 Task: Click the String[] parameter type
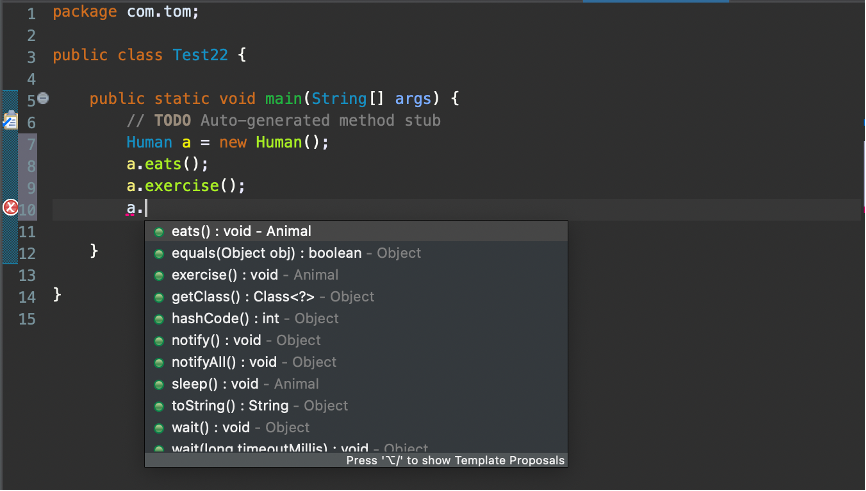click(347, 99)
